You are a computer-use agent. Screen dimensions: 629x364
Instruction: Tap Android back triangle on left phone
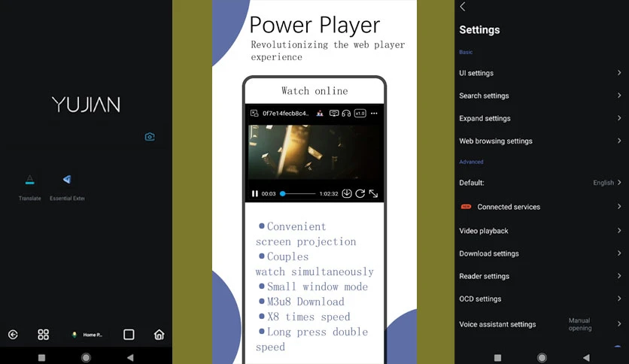click(x=130, y=357)
